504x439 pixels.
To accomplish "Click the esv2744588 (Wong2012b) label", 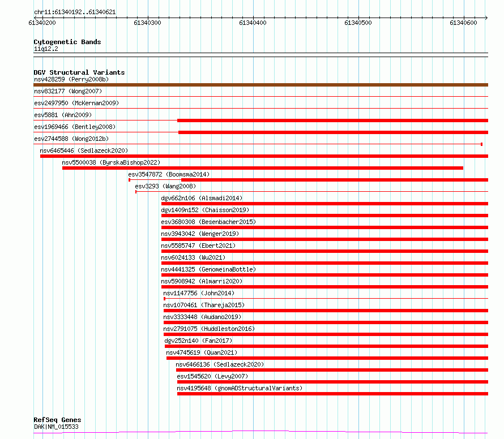I will click(x=71, y=139).
